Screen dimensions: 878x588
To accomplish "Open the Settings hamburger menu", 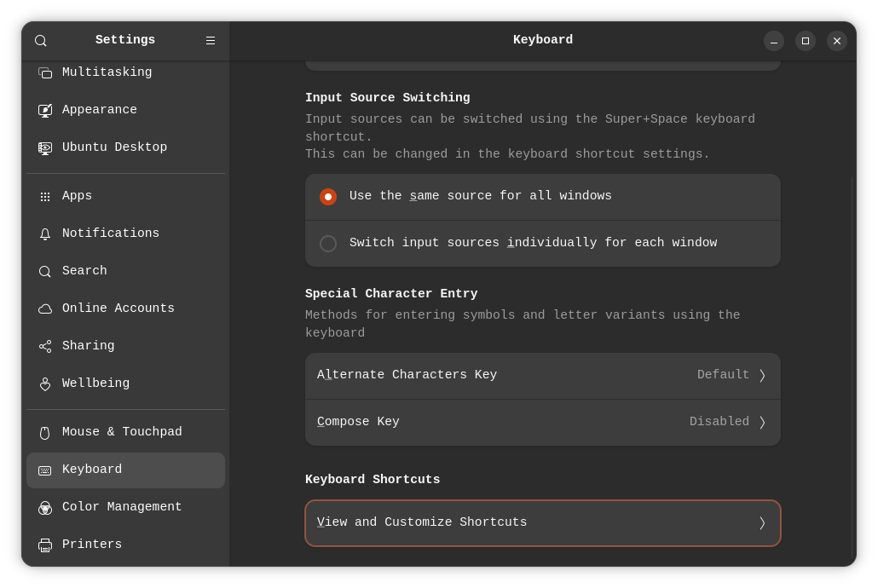I will 211,41.
